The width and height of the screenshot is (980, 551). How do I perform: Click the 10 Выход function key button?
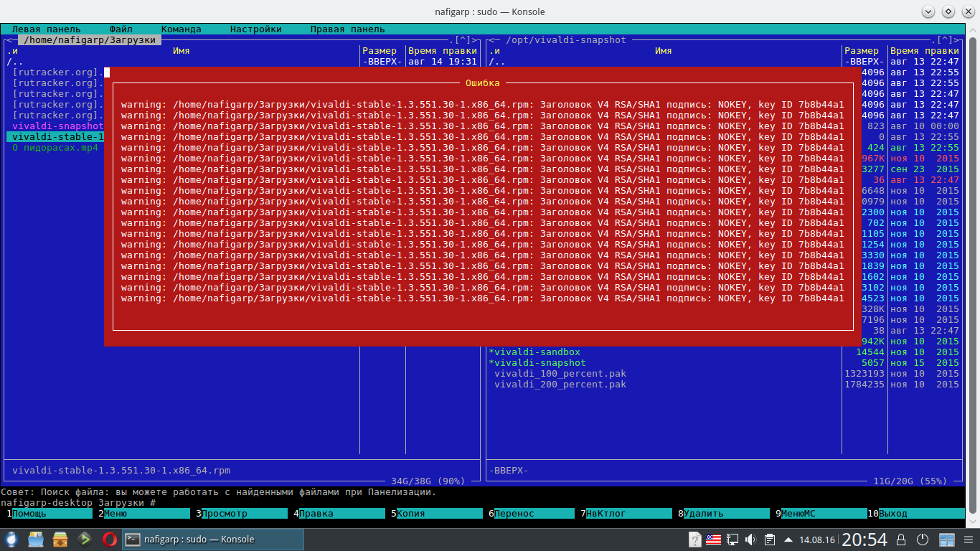point(916,514)
